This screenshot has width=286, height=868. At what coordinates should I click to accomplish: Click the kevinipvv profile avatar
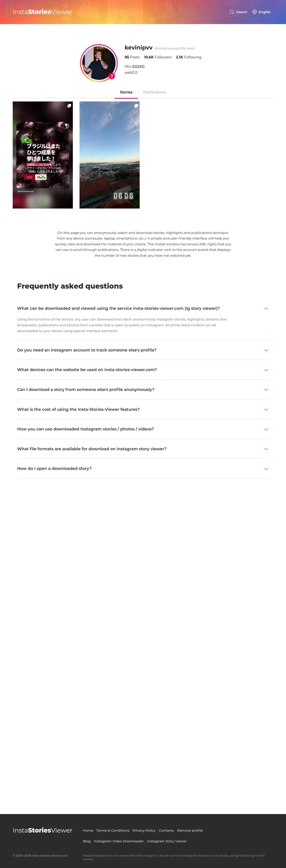click(99, 63)
